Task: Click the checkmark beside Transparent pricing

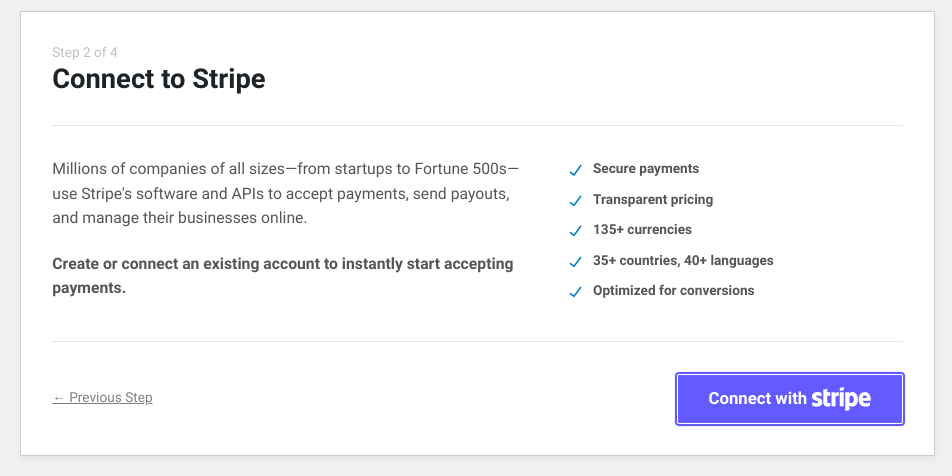Action: pyautogui.click(x=576, y=201)
